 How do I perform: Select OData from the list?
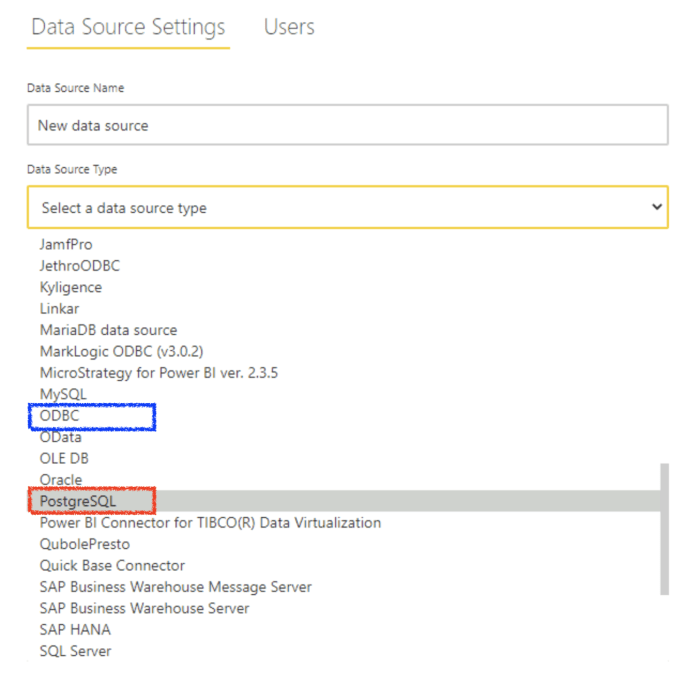click(60, 437)
